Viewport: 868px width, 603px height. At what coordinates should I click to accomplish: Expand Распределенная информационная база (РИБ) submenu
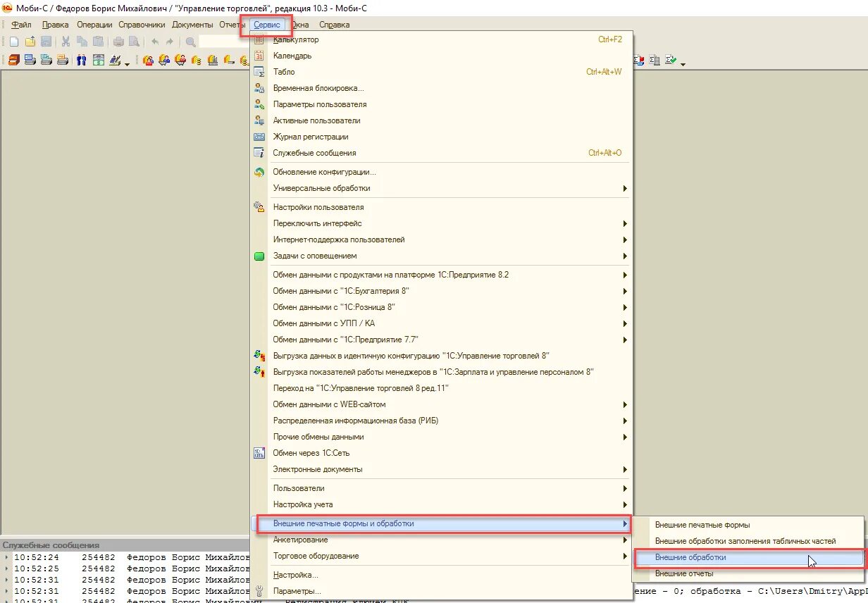(442, 421)
